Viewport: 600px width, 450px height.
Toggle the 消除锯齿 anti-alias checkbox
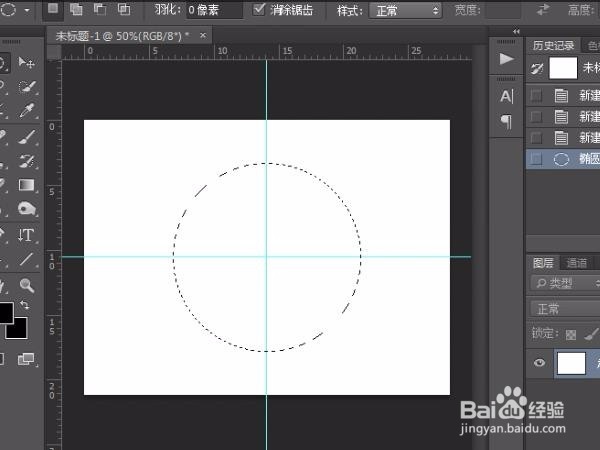pos(259,9)
